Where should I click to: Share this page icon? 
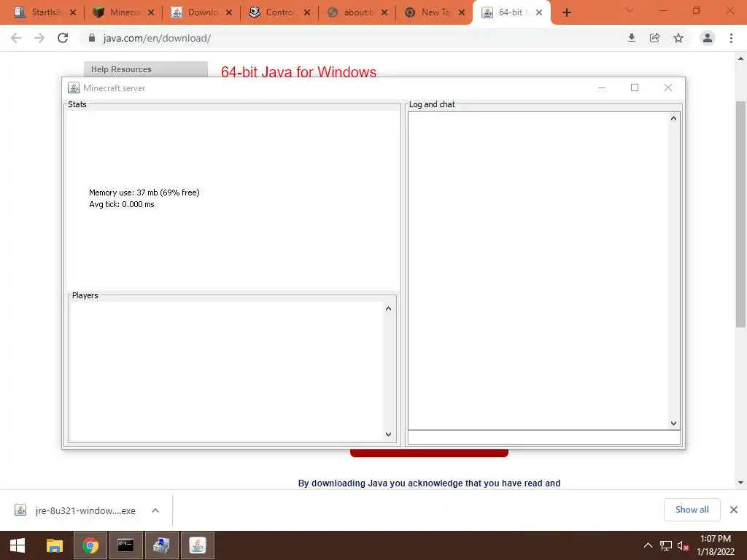click(x=655, y=38)
